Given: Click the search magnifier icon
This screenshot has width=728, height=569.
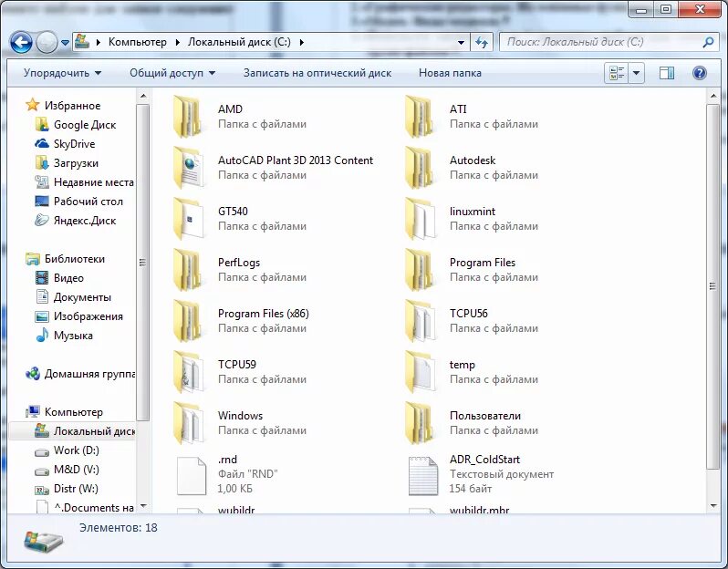Looking at the screenshot, I should coord(708,42).
